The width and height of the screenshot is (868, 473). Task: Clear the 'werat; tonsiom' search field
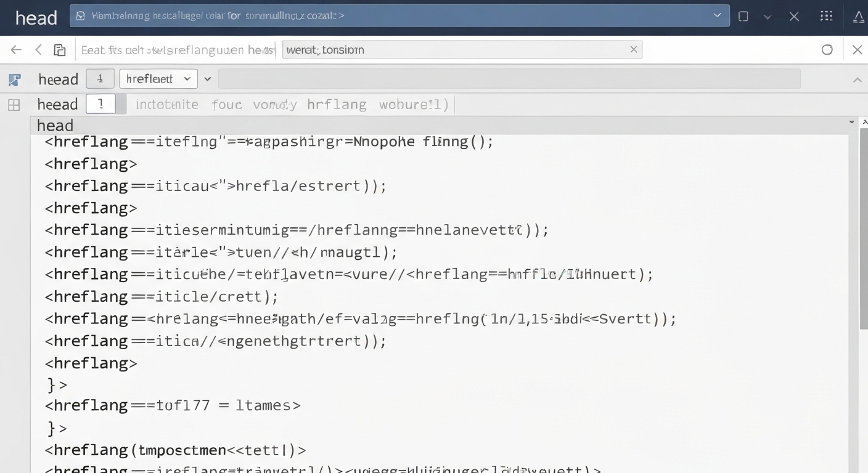tap(633, 50)
